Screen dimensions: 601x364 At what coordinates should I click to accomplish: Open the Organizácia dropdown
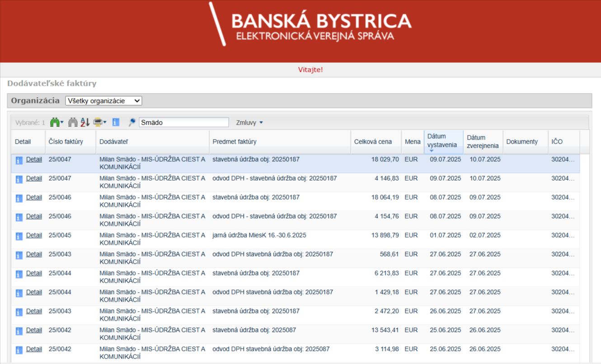pos(103,101)
